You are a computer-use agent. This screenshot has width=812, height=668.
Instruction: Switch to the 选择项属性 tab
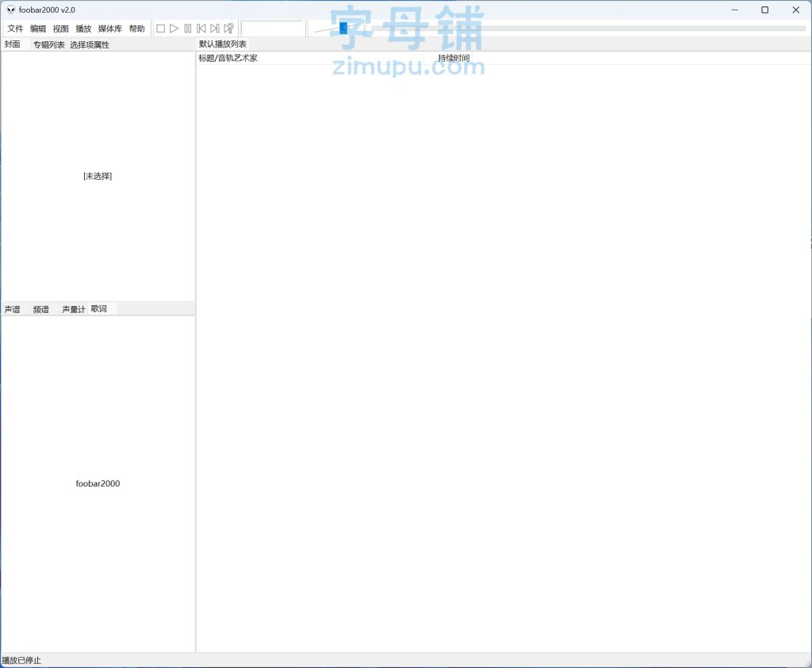[x=90, y=44]
